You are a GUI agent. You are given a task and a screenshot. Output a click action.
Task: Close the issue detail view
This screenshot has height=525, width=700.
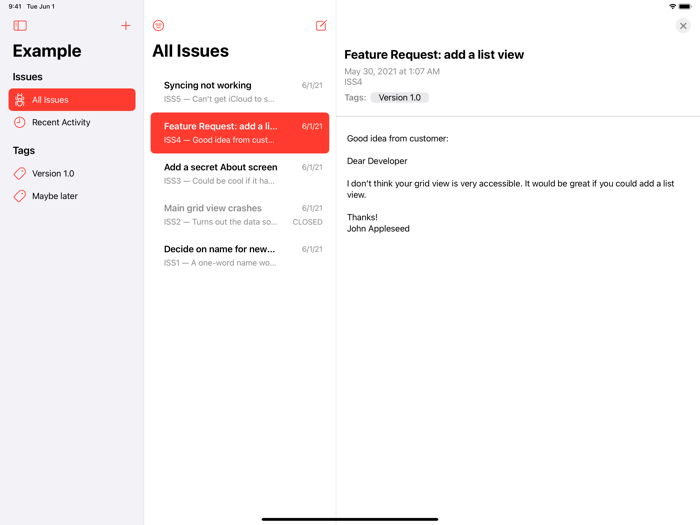(x=683, y=26)
